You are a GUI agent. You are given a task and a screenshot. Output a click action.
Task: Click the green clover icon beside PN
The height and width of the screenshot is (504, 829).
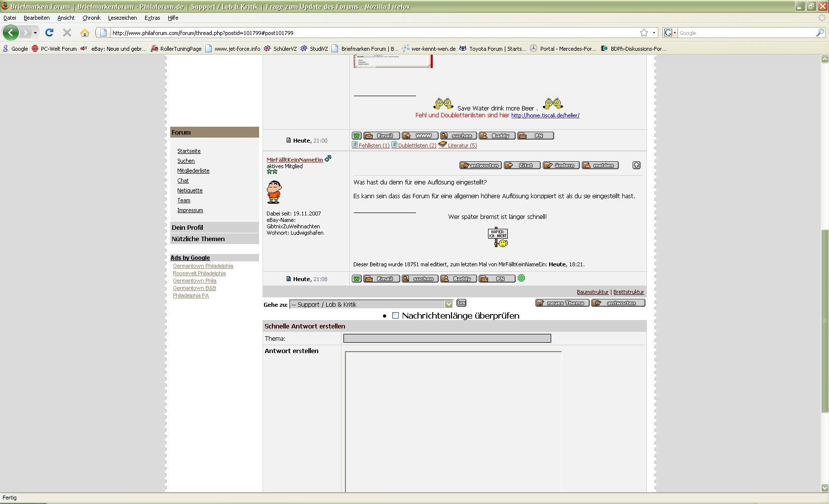point(522,278)
